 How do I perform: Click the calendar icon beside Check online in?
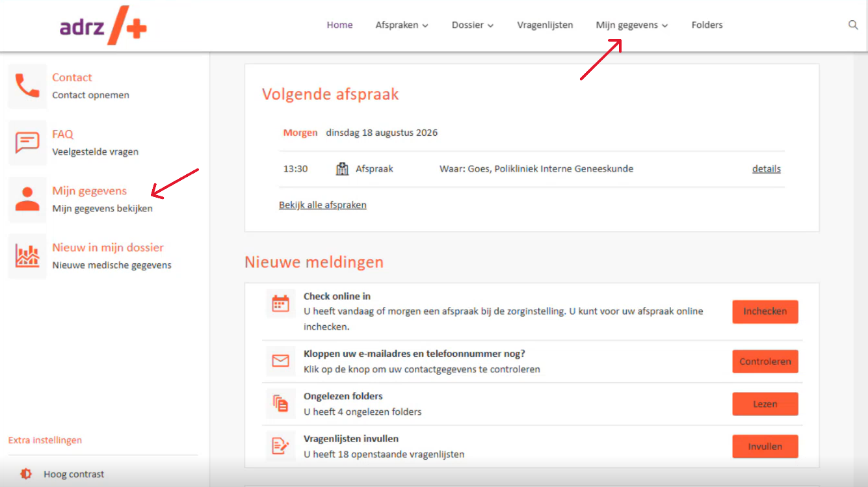click(280, 304)
